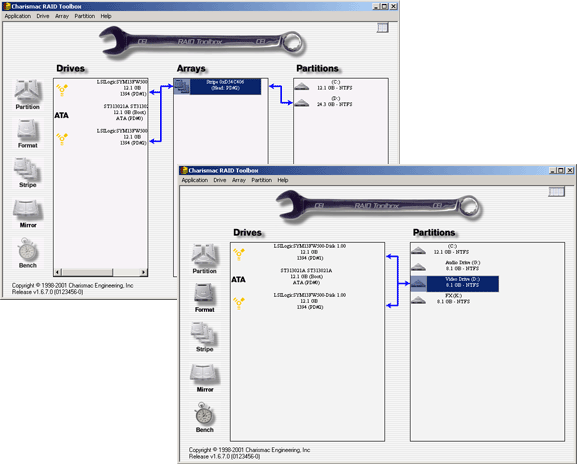This screenshot has width=577, height=464.
Task: Click the grid view icon in back window
Action: click(x=382, y=28)
